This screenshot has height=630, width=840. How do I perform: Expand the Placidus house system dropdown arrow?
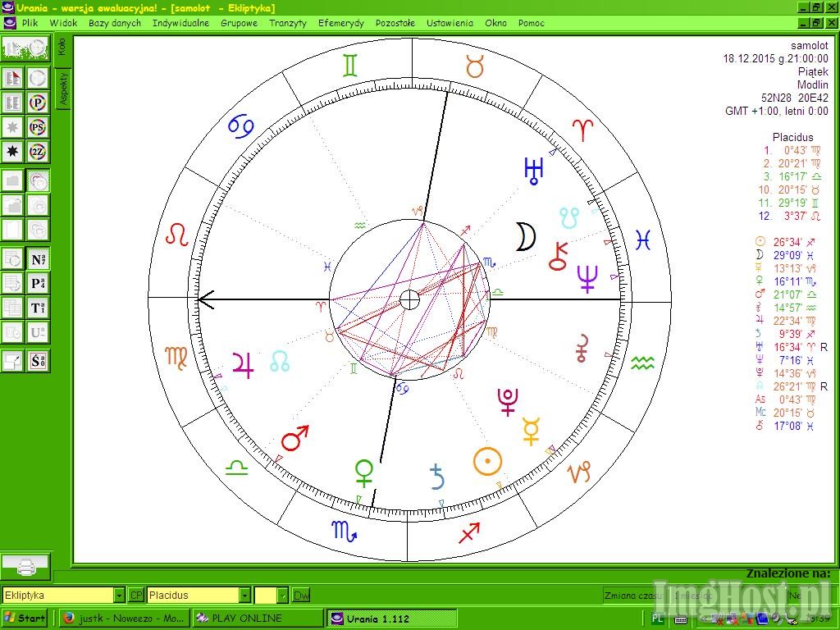click(244, 596)
